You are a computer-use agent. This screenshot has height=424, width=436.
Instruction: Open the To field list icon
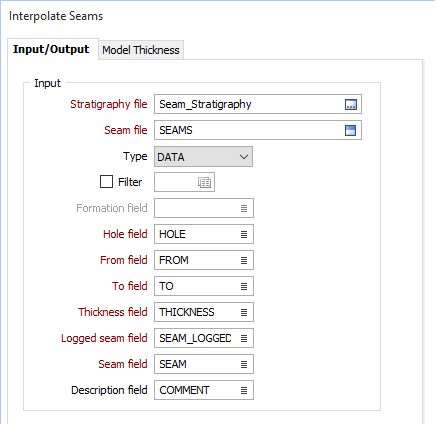(244, 286)
